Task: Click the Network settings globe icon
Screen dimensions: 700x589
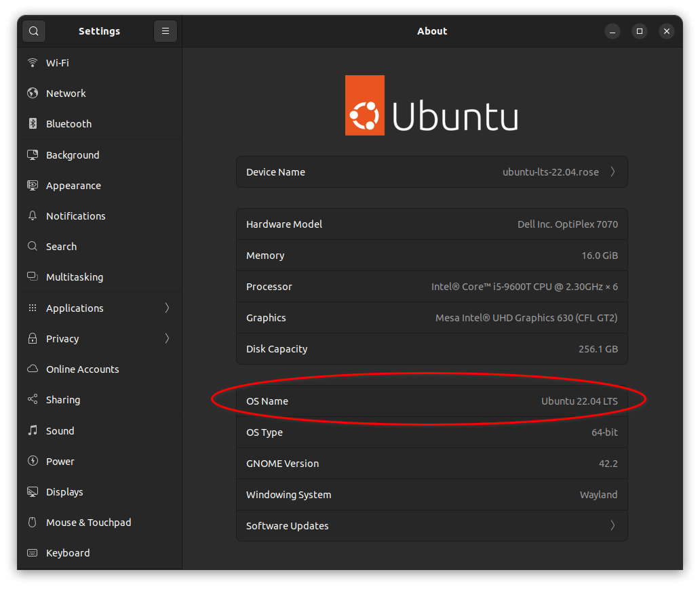Action: click(32, 93)
